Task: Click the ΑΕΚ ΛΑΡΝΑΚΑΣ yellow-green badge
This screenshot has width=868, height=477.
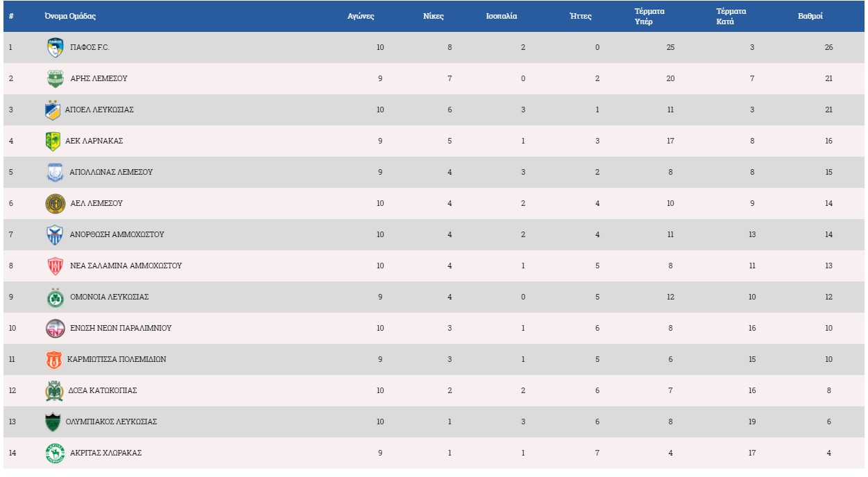Action: pyautogui.click(x=53, y=141)
